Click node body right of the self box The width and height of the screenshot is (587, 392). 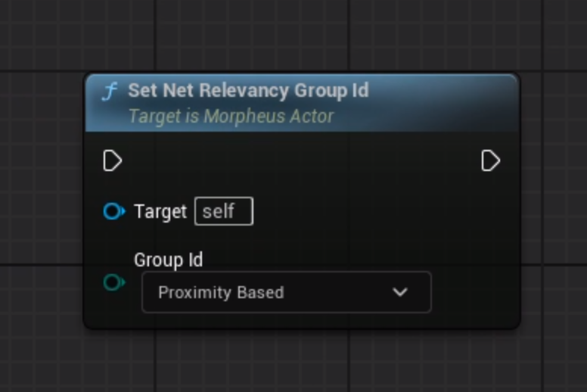point(378,211)
